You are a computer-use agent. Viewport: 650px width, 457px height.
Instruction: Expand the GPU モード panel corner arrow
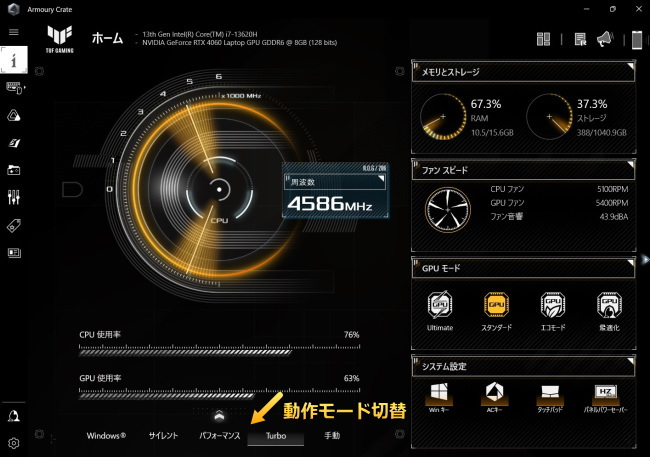point(631,263)
